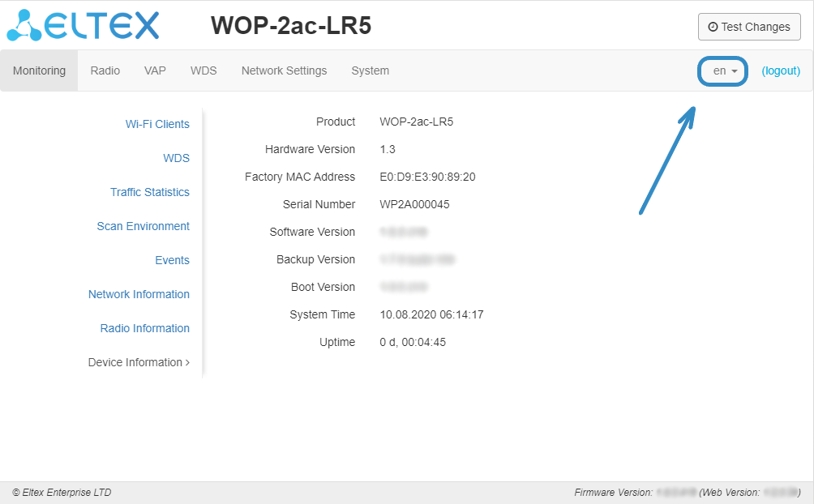
Task: Click the Firmware Version footer text
Action: (x=613, y=493)
